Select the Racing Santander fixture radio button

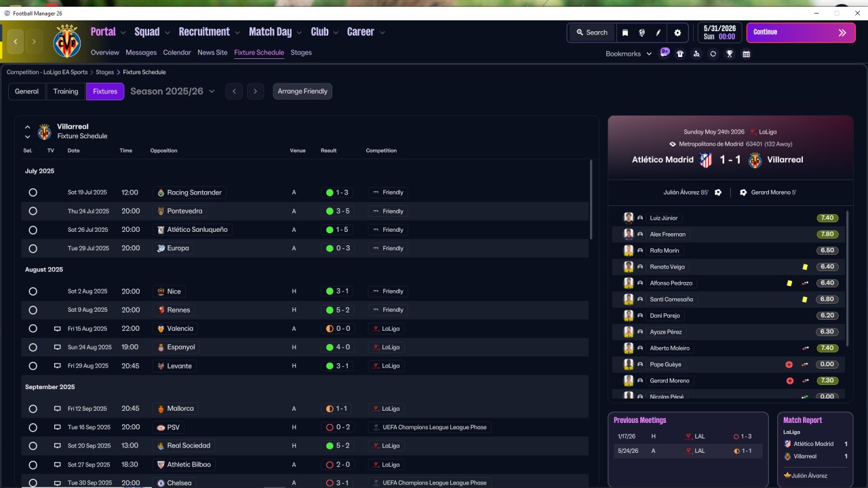(x=33, y=192)
